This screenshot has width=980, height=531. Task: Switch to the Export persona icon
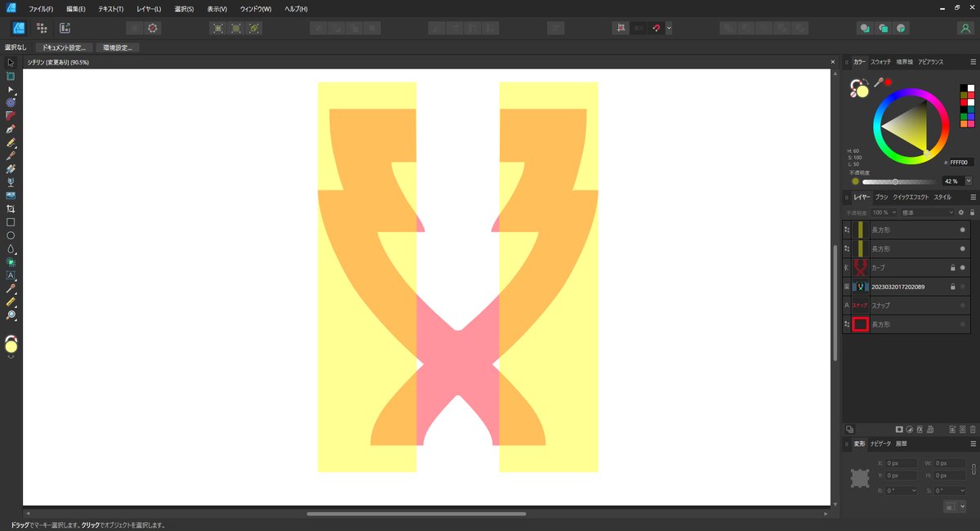[65, 28]
